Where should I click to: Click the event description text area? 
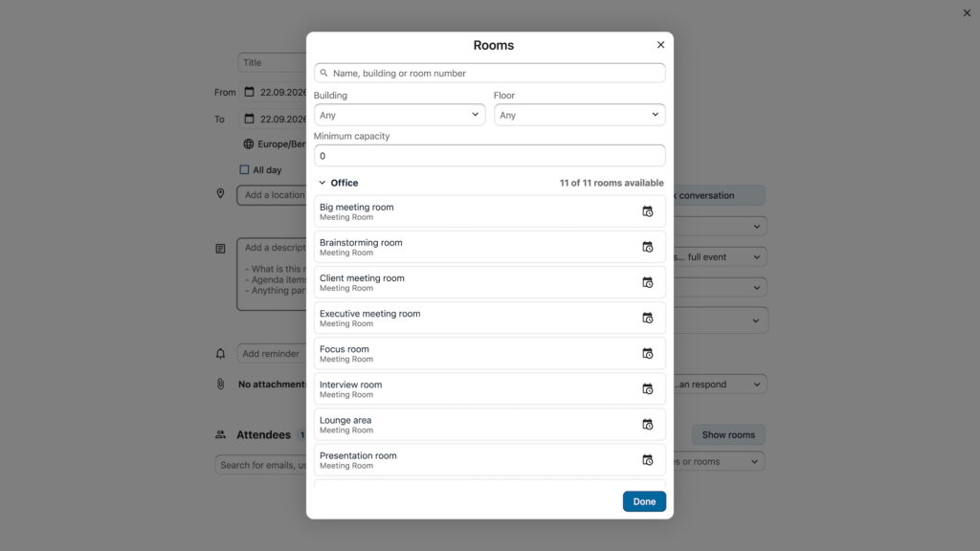tap(272, 275)
